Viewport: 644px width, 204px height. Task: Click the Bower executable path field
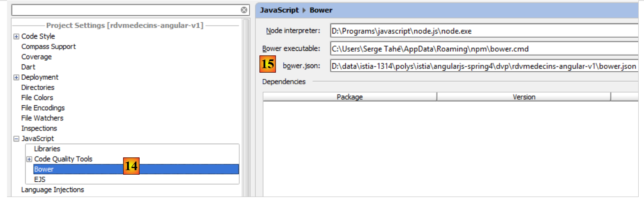coord(483,49)
